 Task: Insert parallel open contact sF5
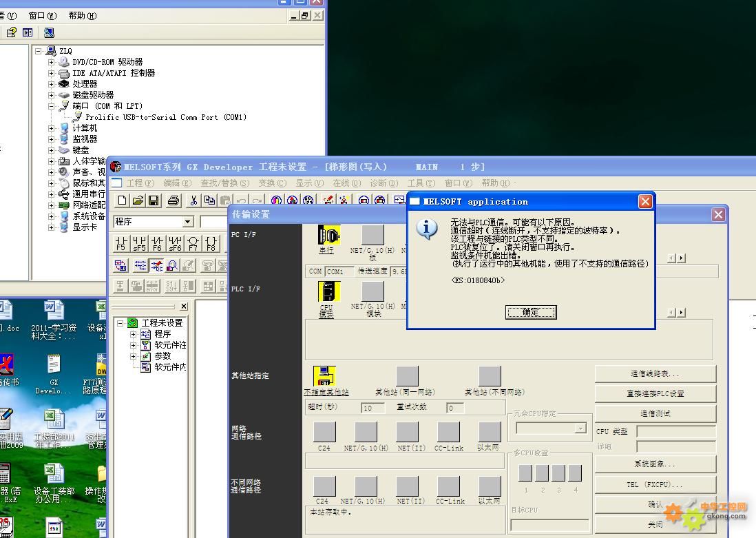139,243
